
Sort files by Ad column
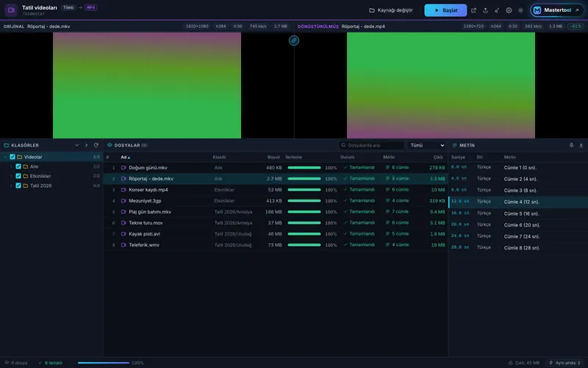125,158
